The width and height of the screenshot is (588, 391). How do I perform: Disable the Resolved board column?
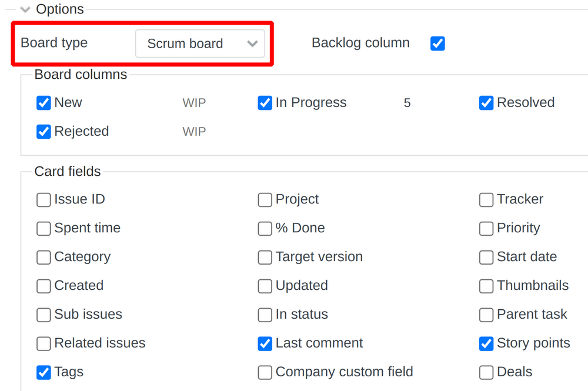[x=486, y=102]
